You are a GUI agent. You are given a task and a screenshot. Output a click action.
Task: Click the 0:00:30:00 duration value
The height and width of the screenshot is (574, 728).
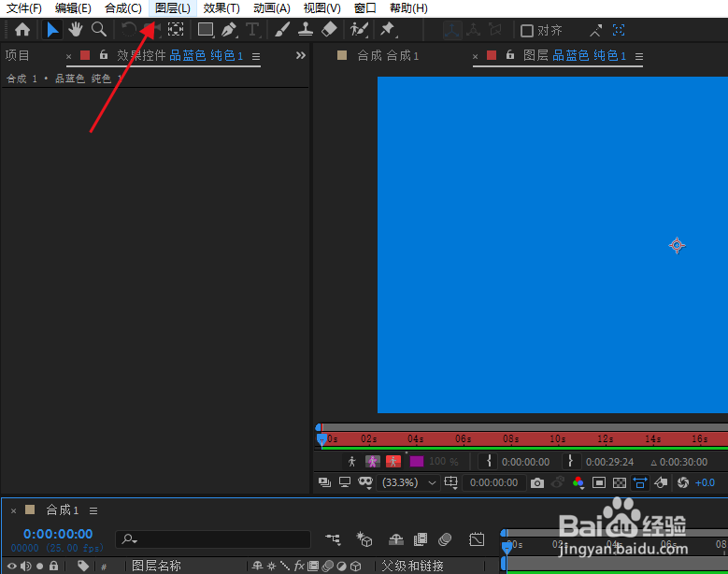point(683,462)
